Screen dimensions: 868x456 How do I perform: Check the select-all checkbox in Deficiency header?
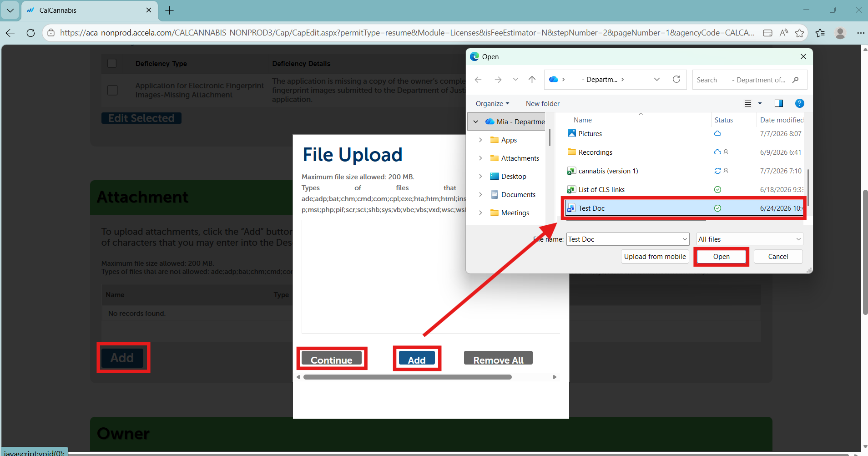point(112,63)
